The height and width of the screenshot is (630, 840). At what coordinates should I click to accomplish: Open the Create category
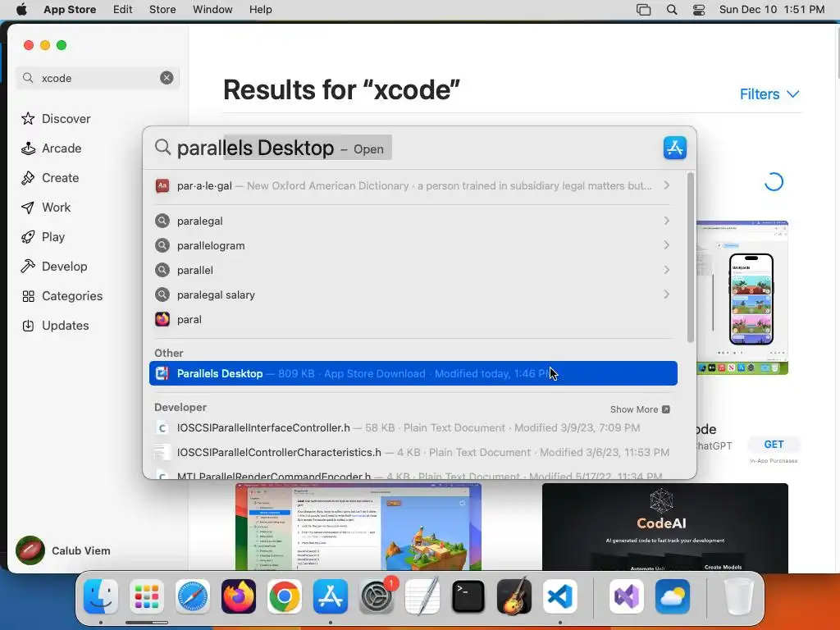pyautogui.click(x=50, y=178)
